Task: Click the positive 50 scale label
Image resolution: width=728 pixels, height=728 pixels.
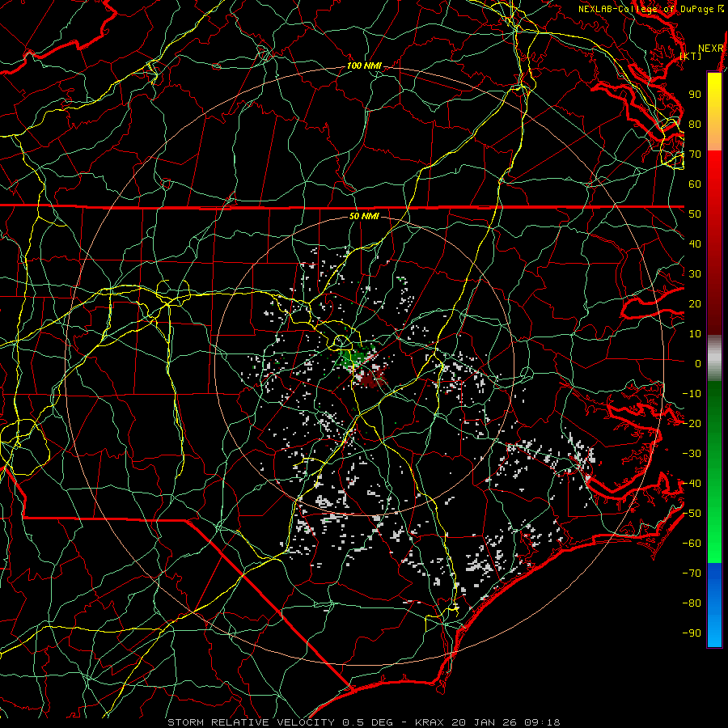Action: click(695, 214)
